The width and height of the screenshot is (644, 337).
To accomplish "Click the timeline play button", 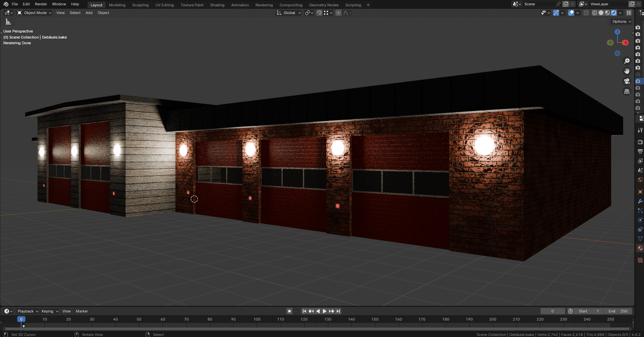I will click(x=325, y=311).
